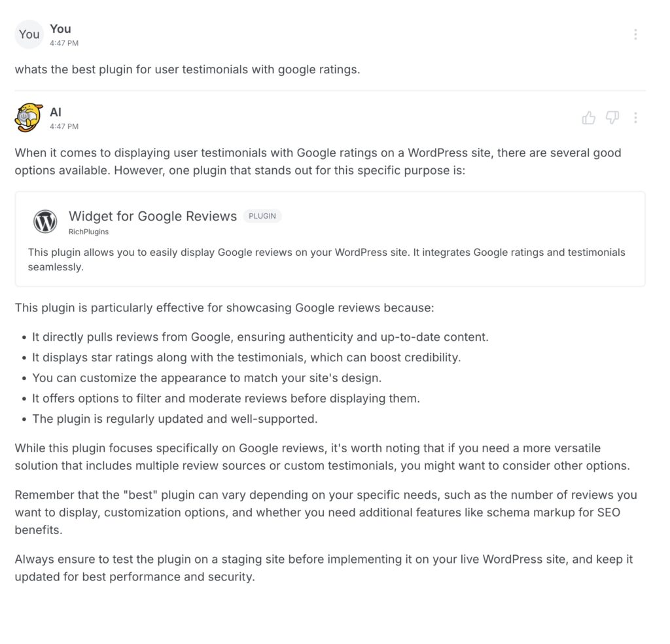Select the thumbs down feedback icon
Viewport: 670px width, 644px height.
tap(612, 118)
